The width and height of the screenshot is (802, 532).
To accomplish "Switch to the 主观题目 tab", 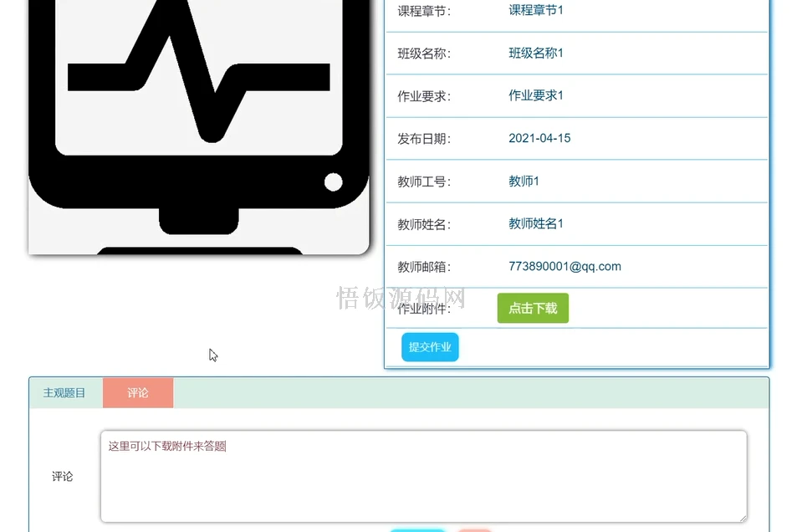I will pyautogui.click(x=63, y=391).
